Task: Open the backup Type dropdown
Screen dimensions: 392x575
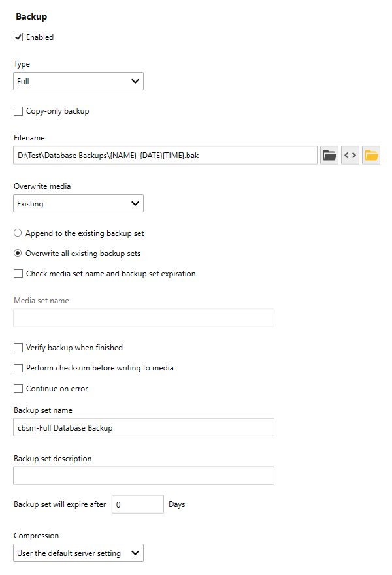Action: [x=78, y=82]
